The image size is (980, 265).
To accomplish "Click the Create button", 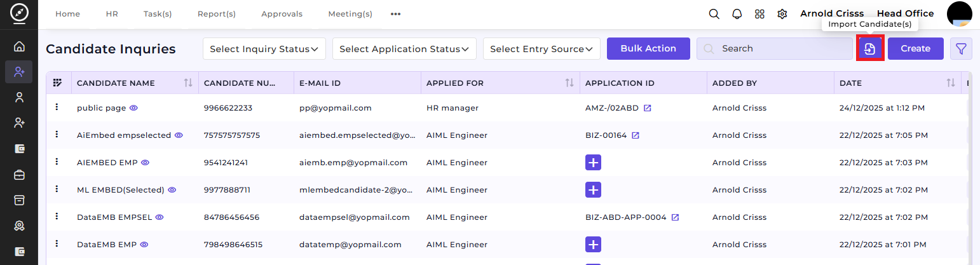I will (916, 48).
